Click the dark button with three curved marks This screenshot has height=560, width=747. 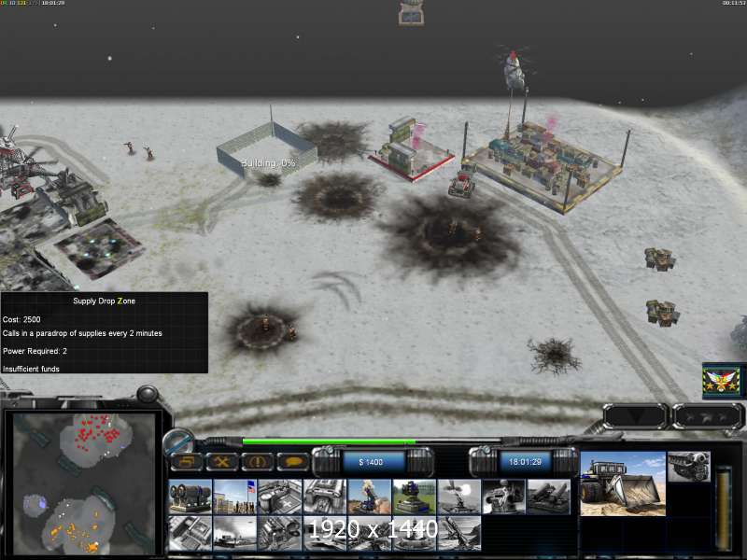coord(707,416)
